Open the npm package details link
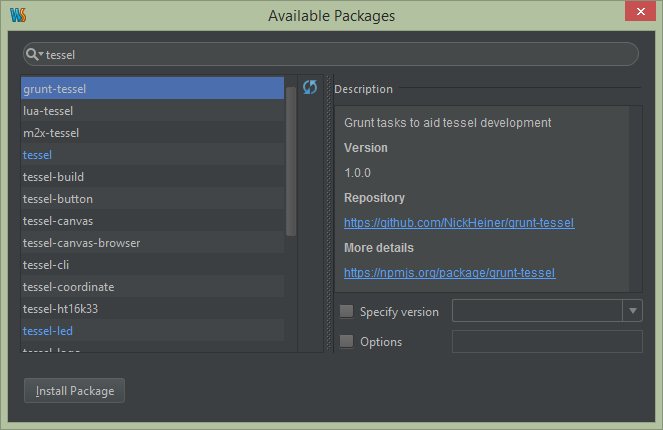This screenshot has width=663, height=430. coord(449,272)
